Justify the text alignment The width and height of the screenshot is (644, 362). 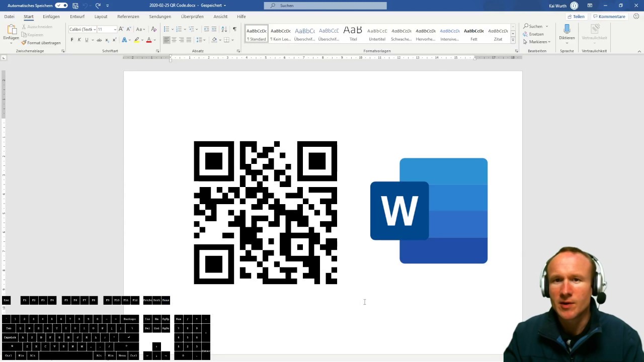tap(189, 40)
